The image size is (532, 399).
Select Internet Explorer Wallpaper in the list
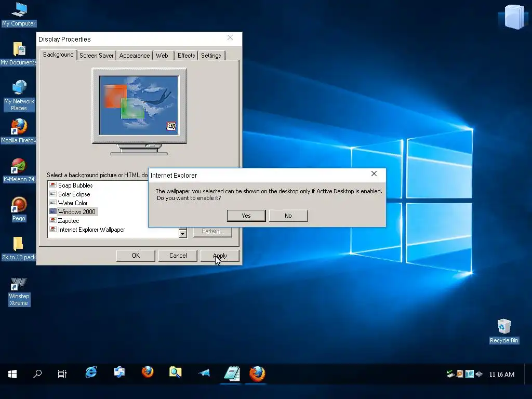tap(91, 230)
